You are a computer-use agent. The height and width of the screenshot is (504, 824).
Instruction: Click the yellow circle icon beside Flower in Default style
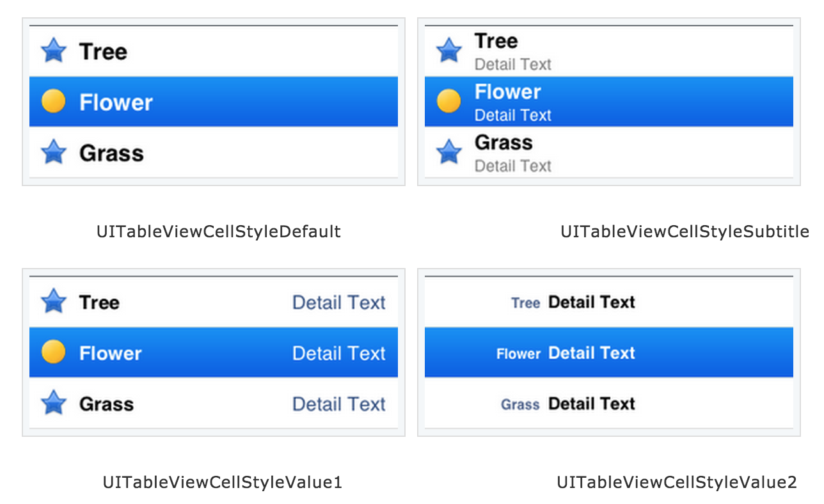[54, 101]
